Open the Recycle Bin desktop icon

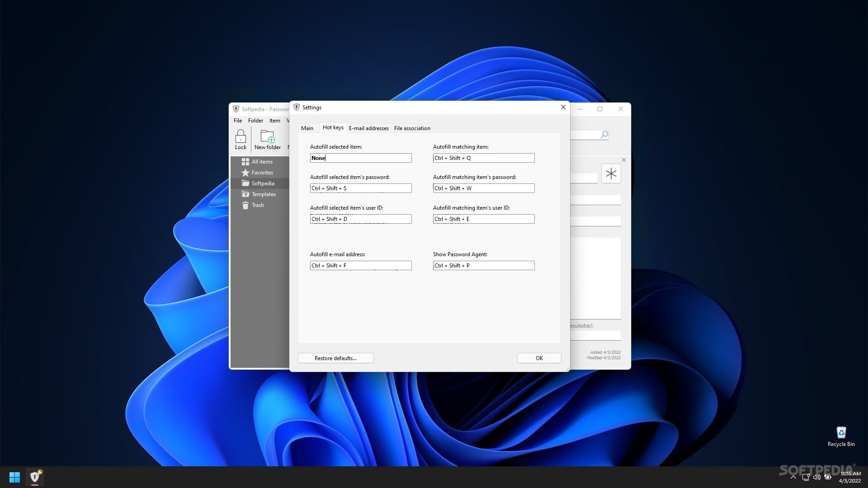841,436
